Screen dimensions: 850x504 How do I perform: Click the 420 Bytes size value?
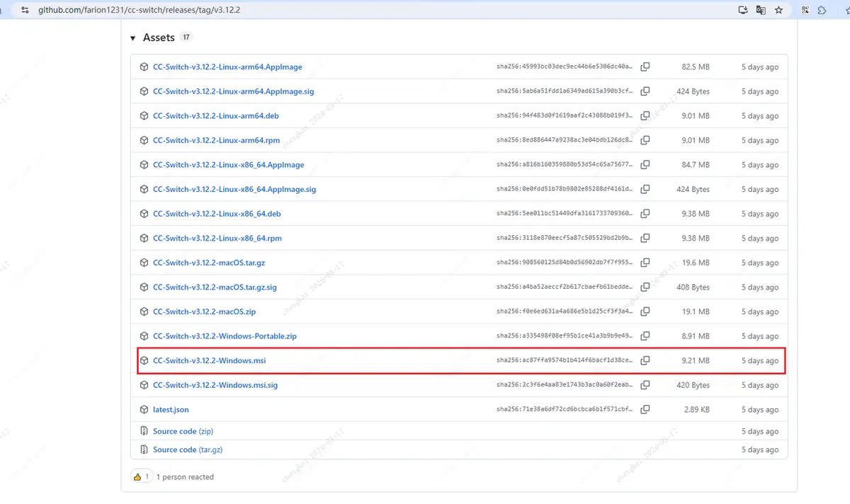[x=693, y=385]
